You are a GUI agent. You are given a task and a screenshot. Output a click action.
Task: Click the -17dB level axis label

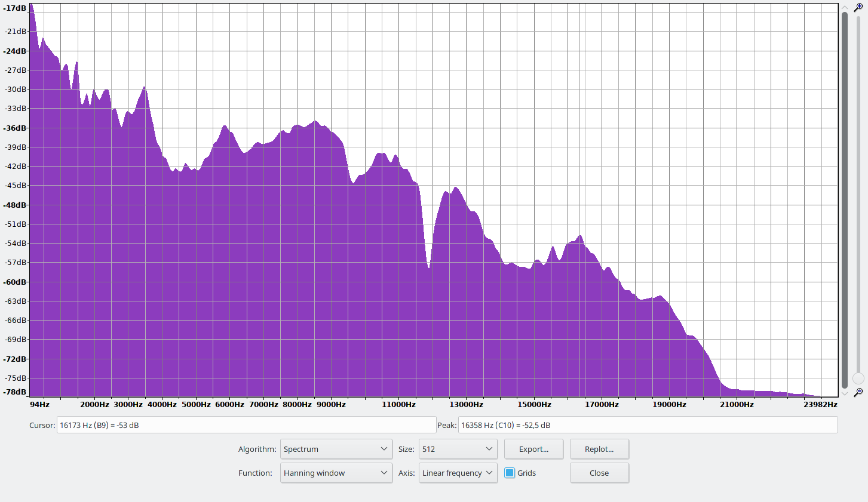(x=15, y=8)
